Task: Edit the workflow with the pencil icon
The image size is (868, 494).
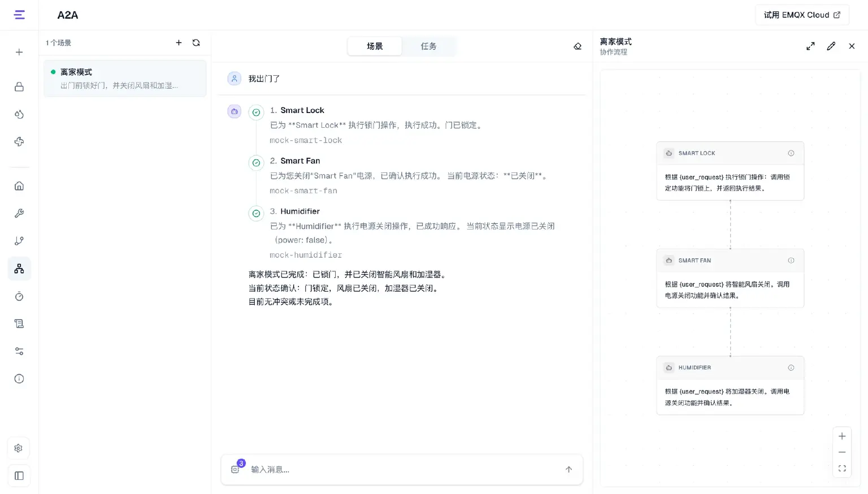Action: [831, 46]
